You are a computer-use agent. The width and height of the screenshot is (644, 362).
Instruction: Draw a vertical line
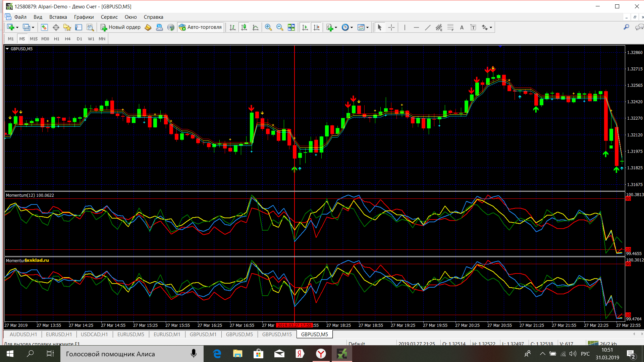[405, 27]
